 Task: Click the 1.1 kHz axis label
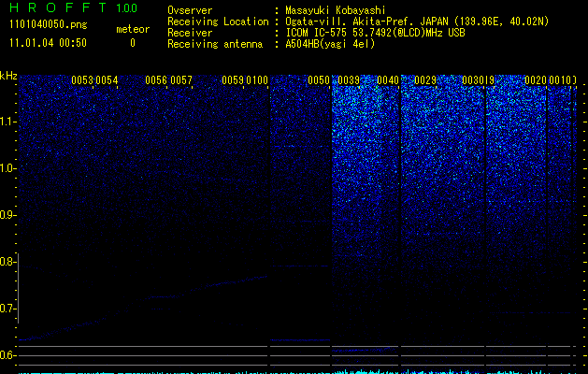coord(8,122)
